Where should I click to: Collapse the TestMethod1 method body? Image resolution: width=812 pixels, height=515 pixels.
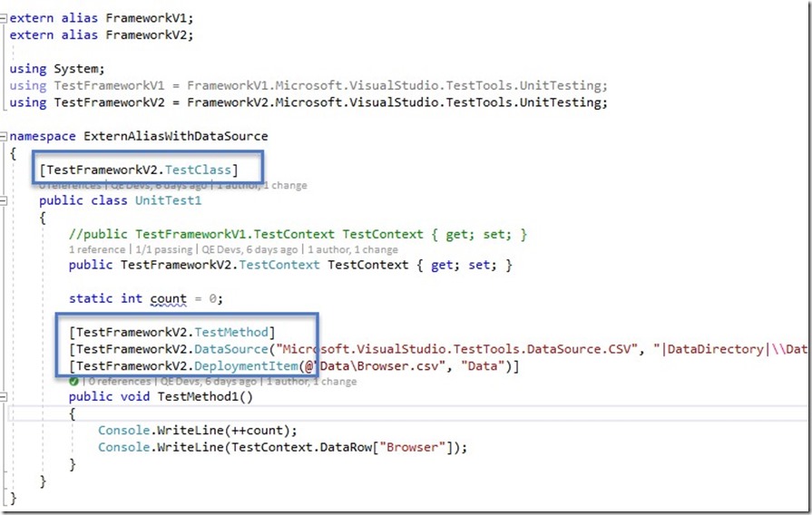(5, 397)
